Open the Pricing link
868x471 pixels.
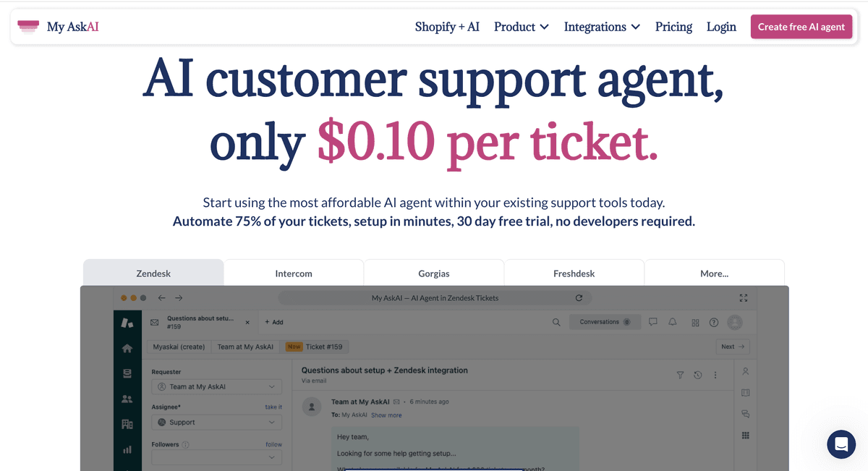[x=673, y=27]
